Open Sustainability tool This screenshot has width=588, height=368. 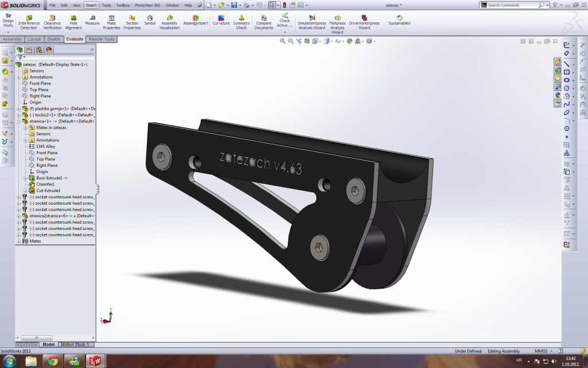pos(400,20)
